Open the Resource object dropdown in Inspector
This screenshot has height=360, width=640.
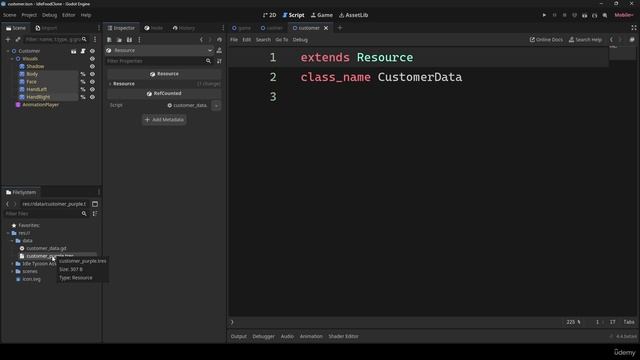(x=160, y=50)
